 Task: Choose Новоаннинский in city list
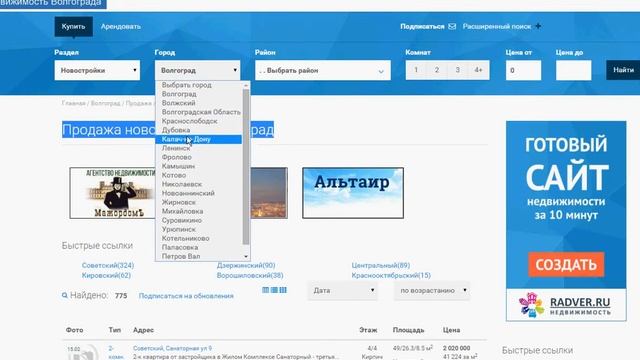[x=199, y=193]
